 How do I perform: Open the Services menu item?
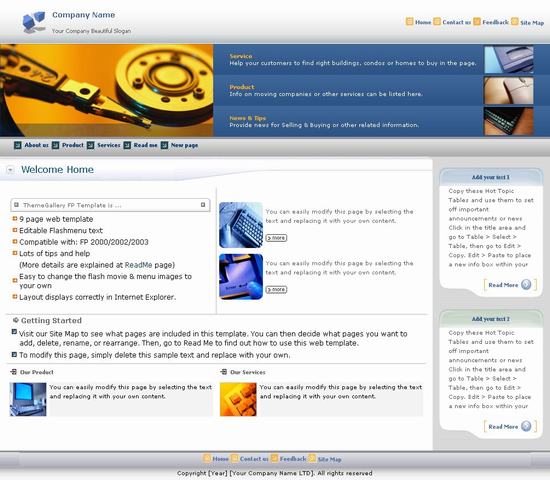click(x=108, y=145)
